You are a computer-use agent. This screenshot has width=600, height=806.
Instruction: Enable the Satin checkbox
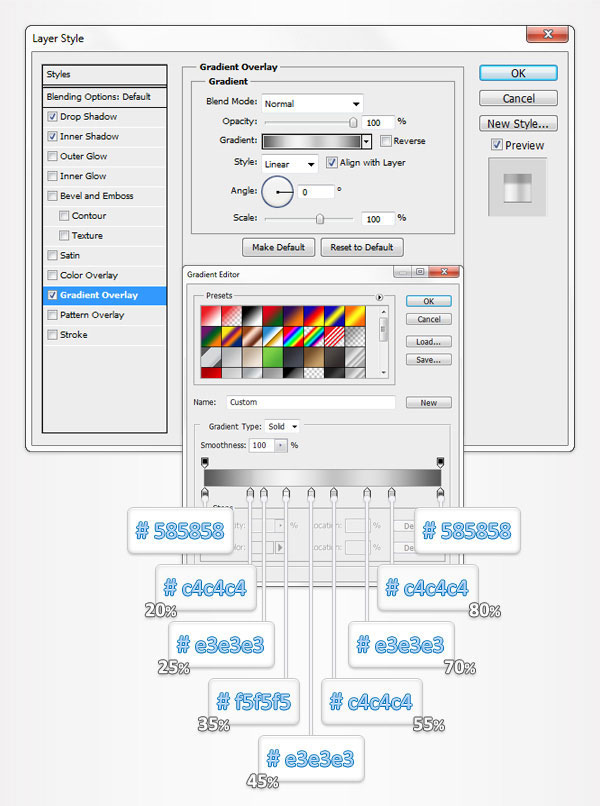[x=52, y=255]
